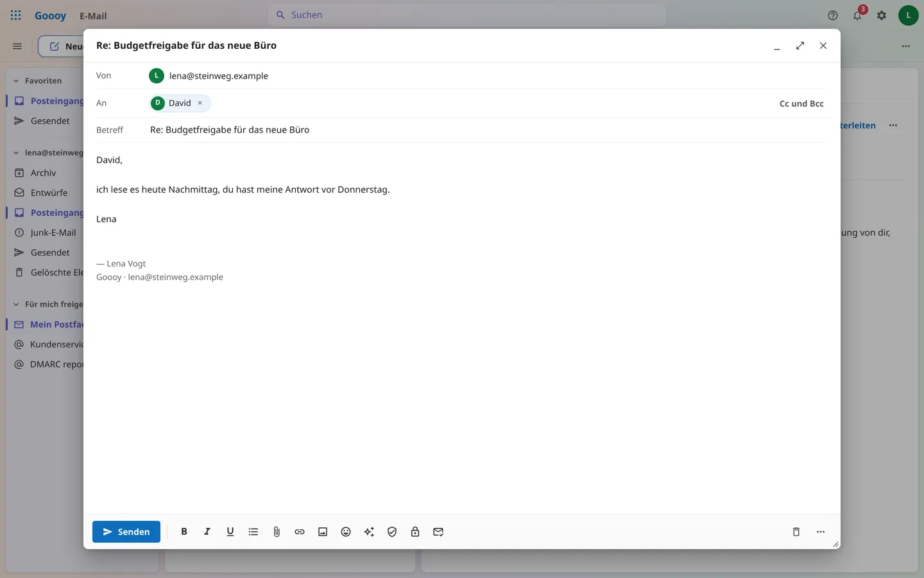
Task: Collapse the Für mich freigegeben section
Action: 16,304
